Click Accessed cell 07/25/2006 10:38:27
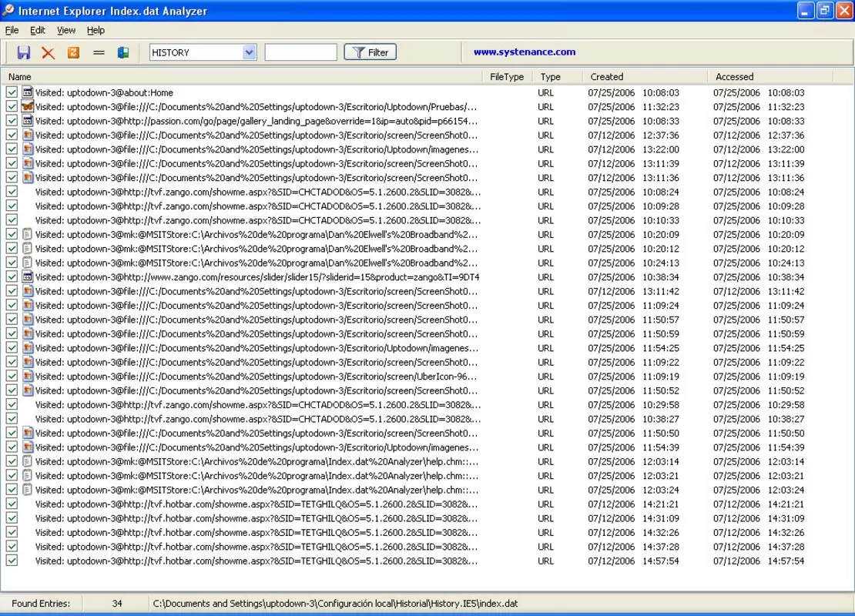855x616 pixels. click(759, 419)
